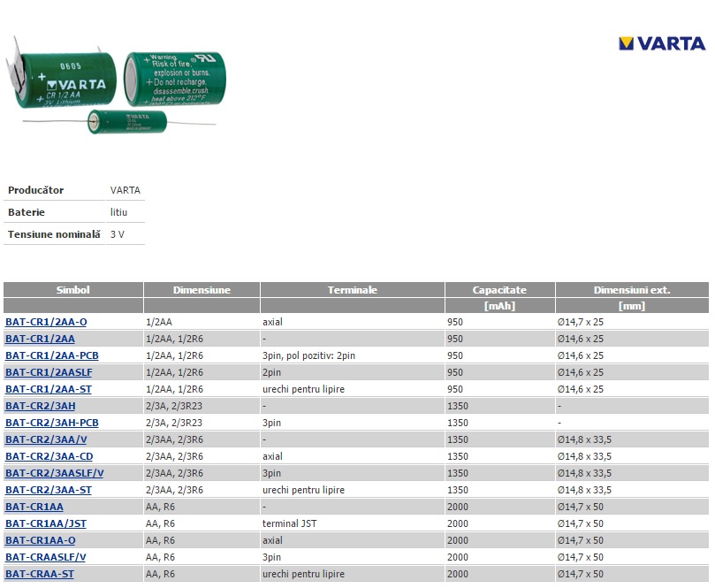Click the VARTA brand logo
The height and width of the screenshot is (588, 715).
[x=662, y=44]
